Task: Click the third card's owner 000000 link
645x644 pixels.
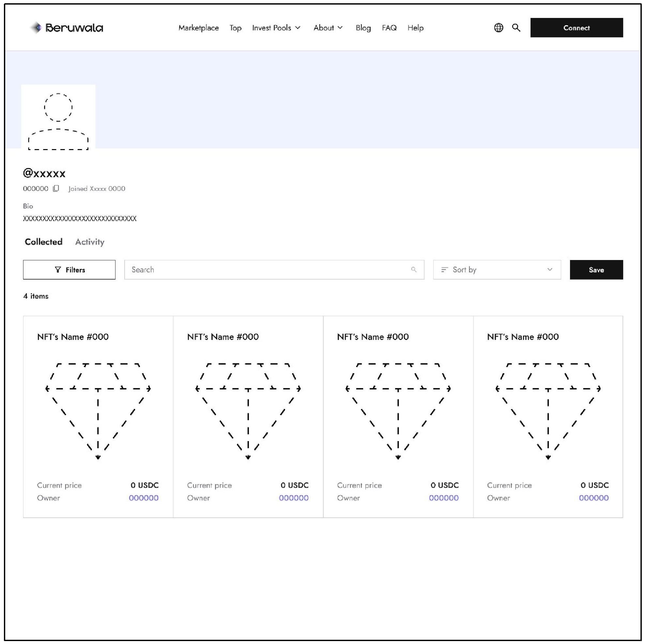Action: click(x=444, y=498)
